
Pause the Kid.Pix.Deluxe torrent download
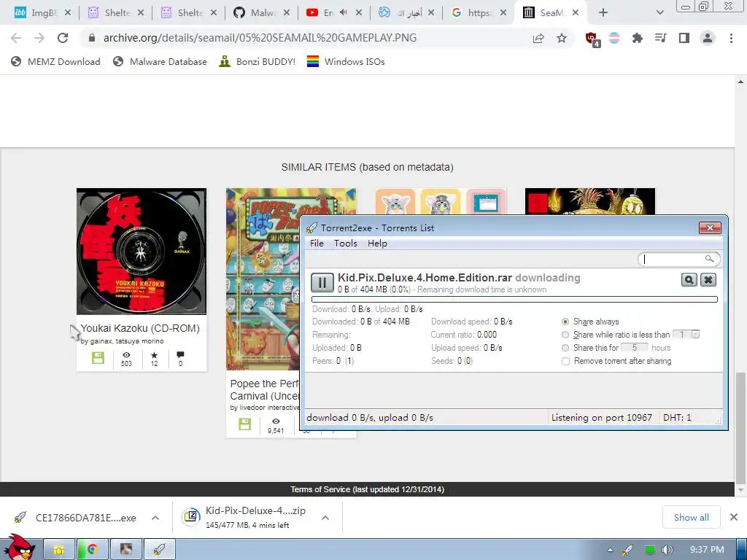point(322,282)
